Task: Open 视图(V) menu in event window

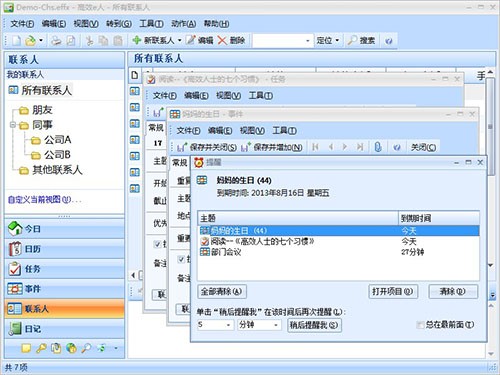Action: pos(252,130)
